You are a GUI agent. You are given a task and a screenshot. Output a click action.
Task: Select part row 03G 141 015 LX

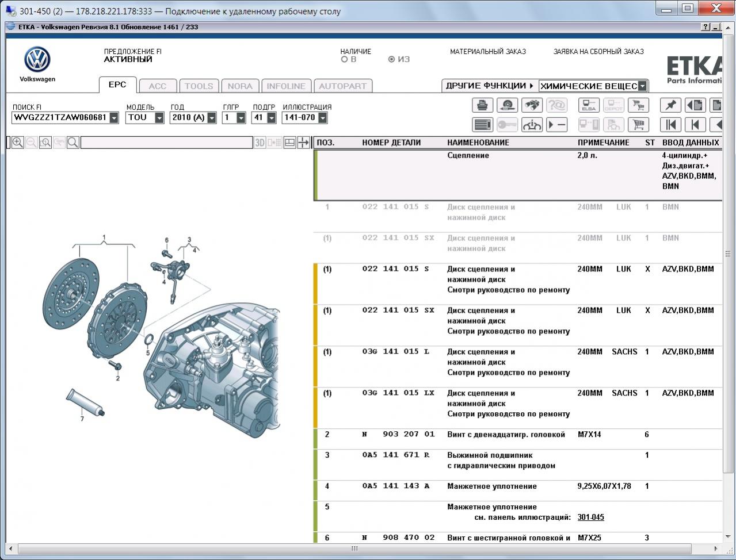pos(518,408)
